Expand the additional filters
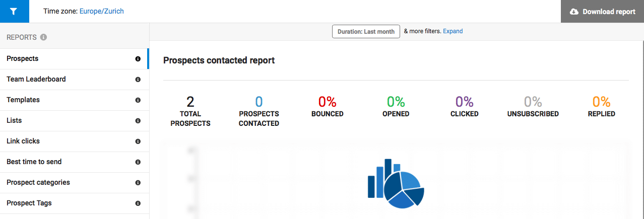This screenshot has width=644, height=219. [453, 31]
